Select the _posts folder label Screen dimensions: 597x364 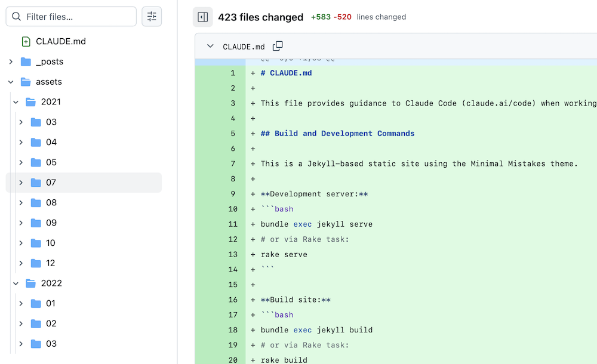click(x=50, y=61)
